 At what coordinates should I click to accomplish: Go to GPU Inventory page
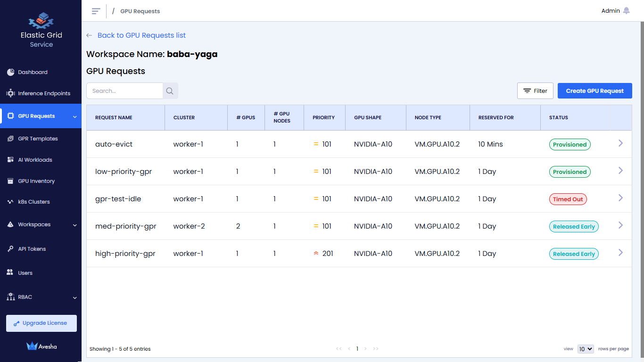[36, 181]
